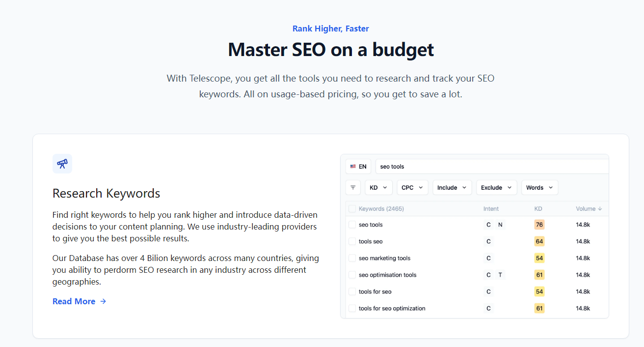Expand the KD filter dropdown
This screenshot has width=644, height=347.
[x=378, y=188]
